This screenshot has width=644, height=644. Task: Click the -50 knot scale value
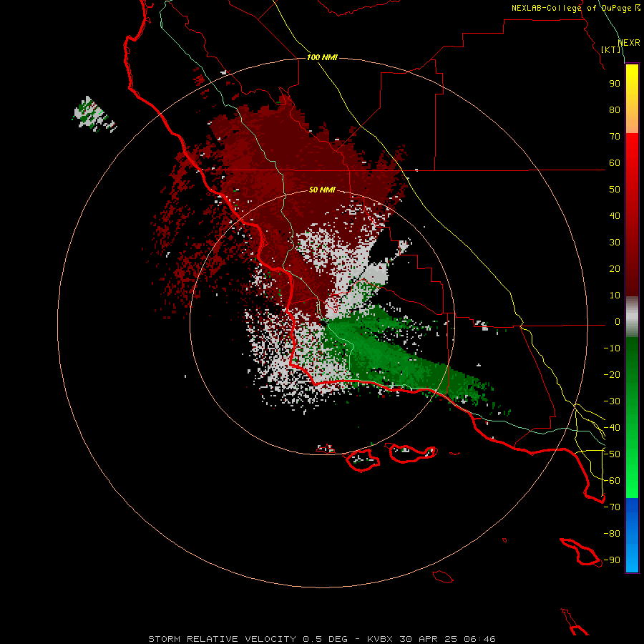[x=612, y=454]
